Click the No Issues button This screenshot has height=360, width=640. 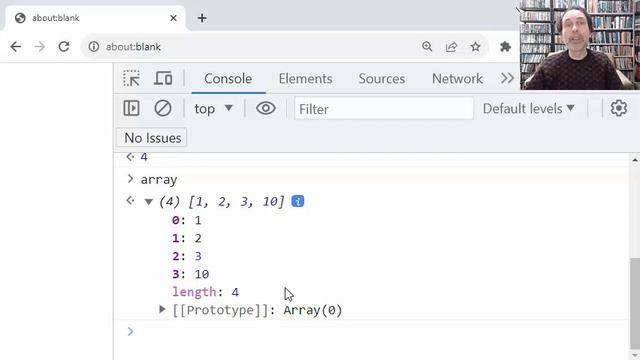pos(152,138)
